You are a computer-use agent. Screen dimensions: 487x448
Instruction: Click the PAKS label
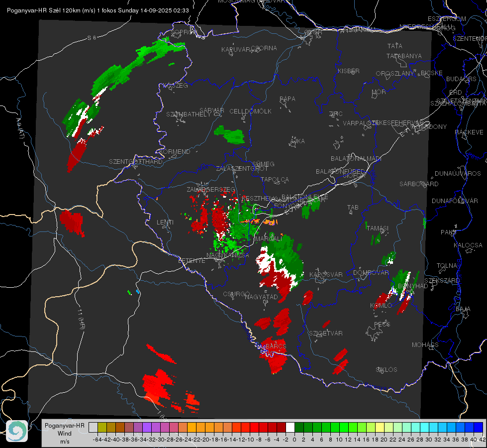pos(448,232)
